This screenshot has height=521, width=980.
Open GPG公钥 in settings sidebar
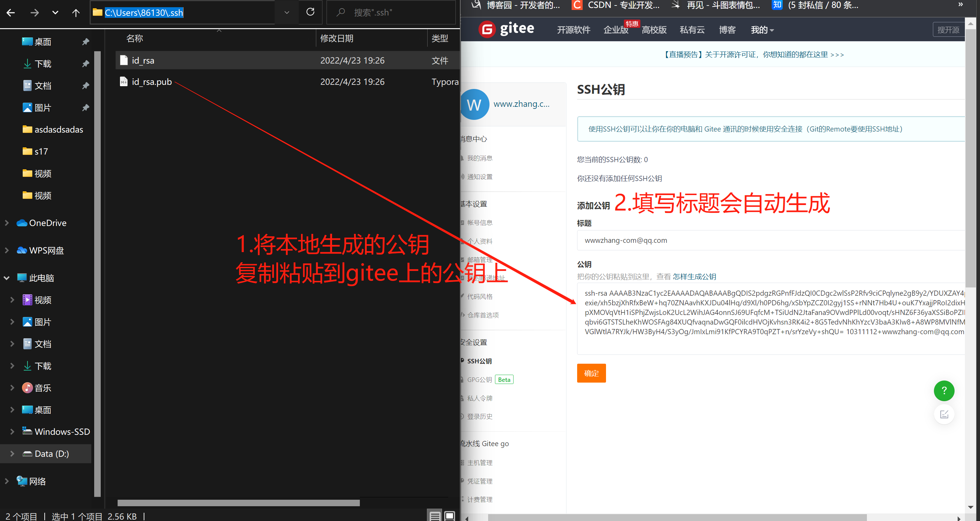480,380
